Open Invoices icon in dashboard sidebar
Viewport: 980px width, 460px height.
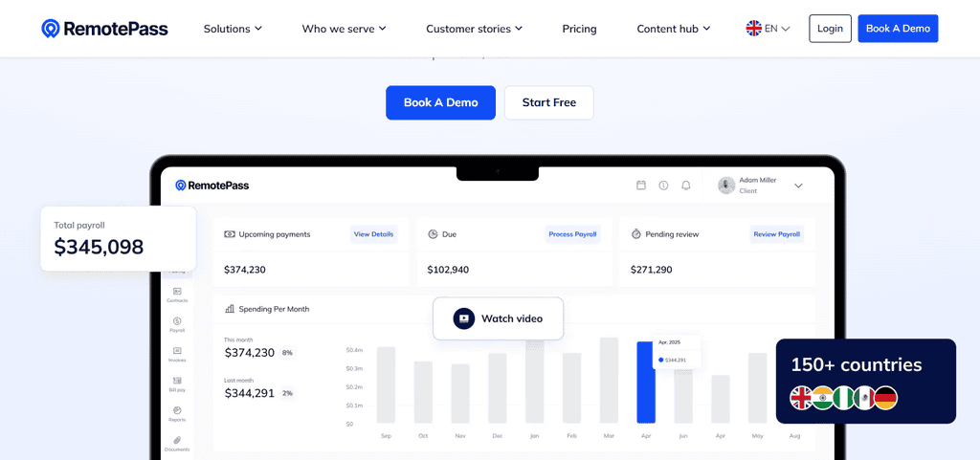click(177, 351)
